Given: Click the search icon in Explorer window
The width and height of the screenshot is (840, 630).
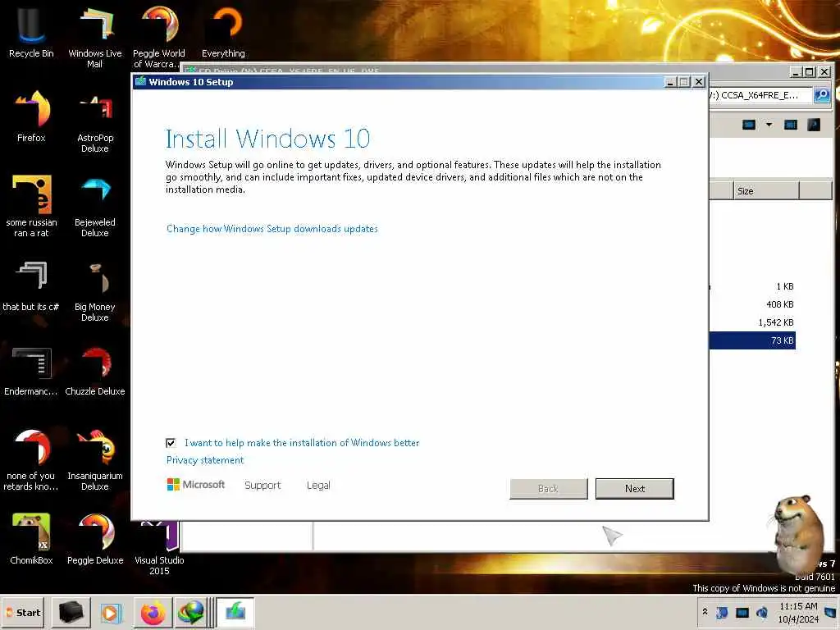Looking at the screenshot, I should click(x=822, y=95).
